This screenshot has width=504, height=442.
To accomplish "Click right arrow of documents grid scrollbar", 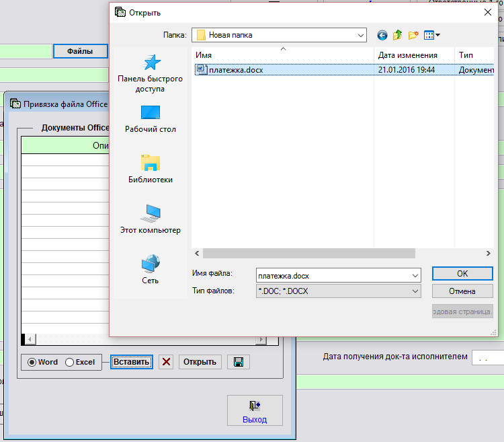I will click(261, 340).
